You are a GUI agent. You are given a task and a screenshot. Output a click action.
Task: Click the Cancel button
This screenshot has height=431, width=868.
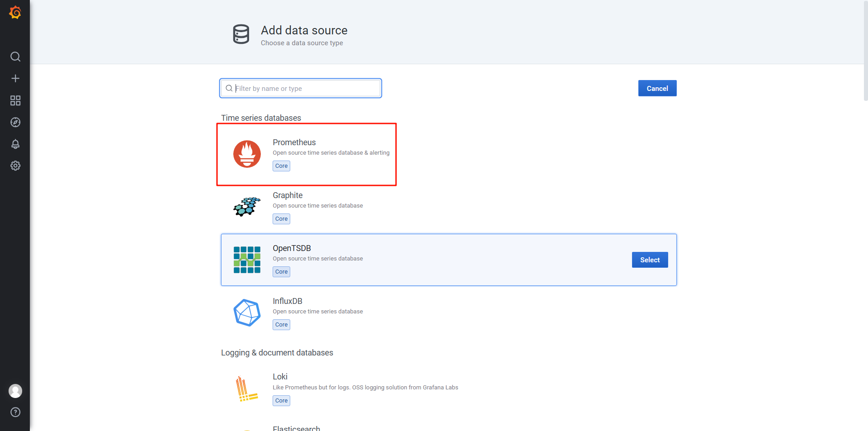(x=657, y=88)
